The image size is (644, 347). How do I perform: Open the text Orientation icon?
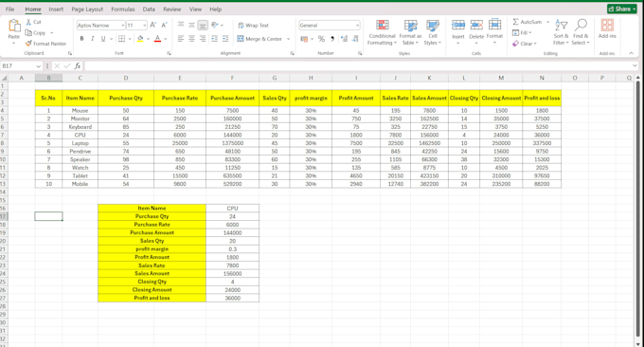(215, 25)
